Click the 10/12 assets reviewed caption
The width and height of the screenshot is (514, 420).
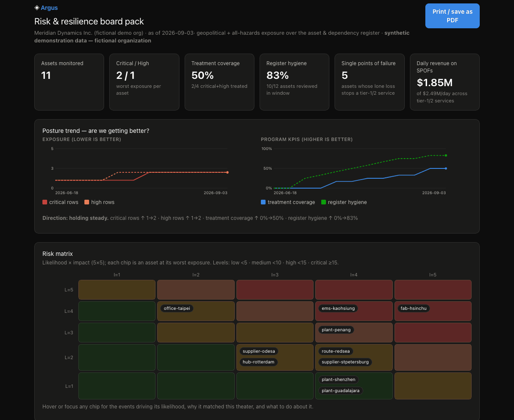pos(292,90)
